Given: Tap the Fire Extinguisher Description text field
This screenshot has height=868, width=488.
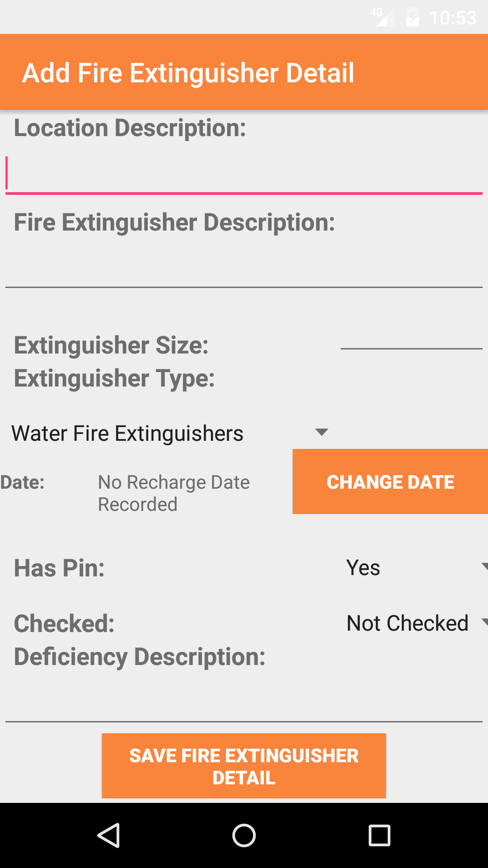Looking at the screenshot, I should [x=244, y=269].
